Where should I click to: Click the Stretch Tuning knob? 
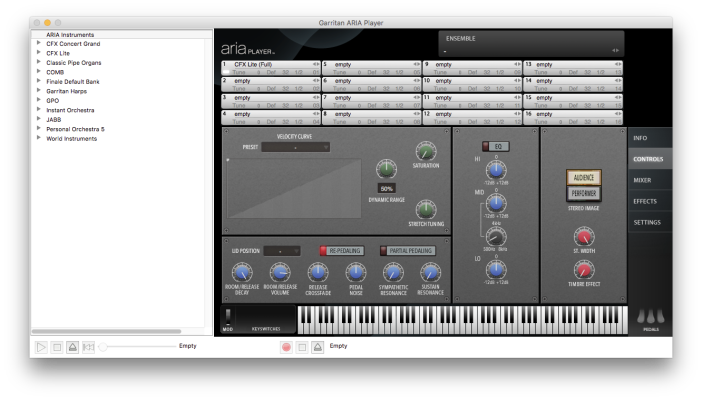[x=426, y=209]
